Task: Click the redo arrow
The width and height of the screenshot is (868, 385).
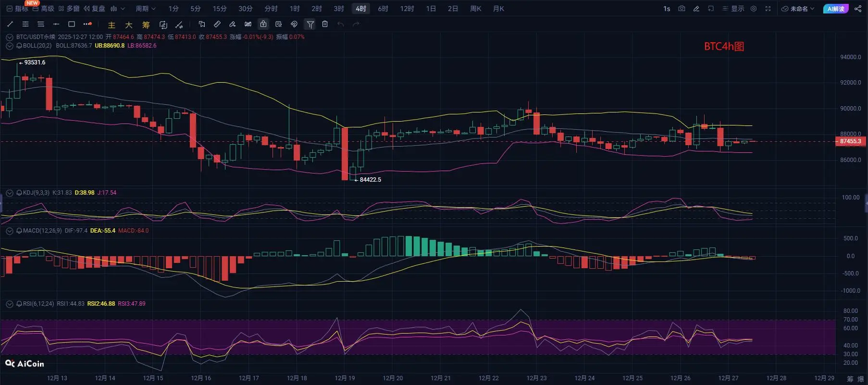Action: 356,24
